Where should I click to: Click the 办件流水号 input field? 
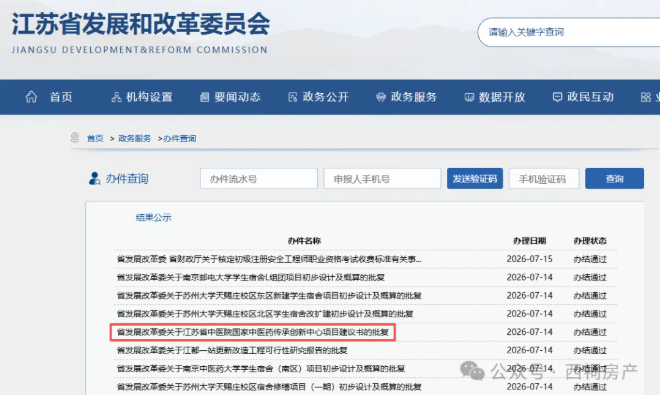click(x=259, y=179)
